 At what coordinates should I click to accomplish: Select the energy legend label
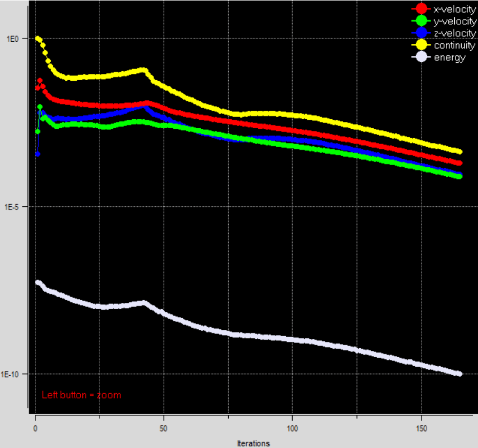[x=449, y=58]
